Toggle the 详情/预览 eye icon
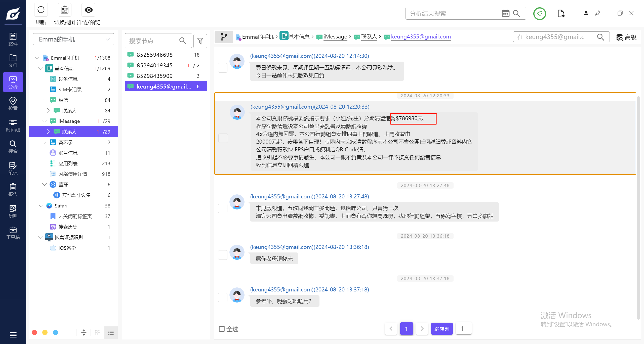The width and height of the screenshot is (644, 344). (x=89, y=10)
